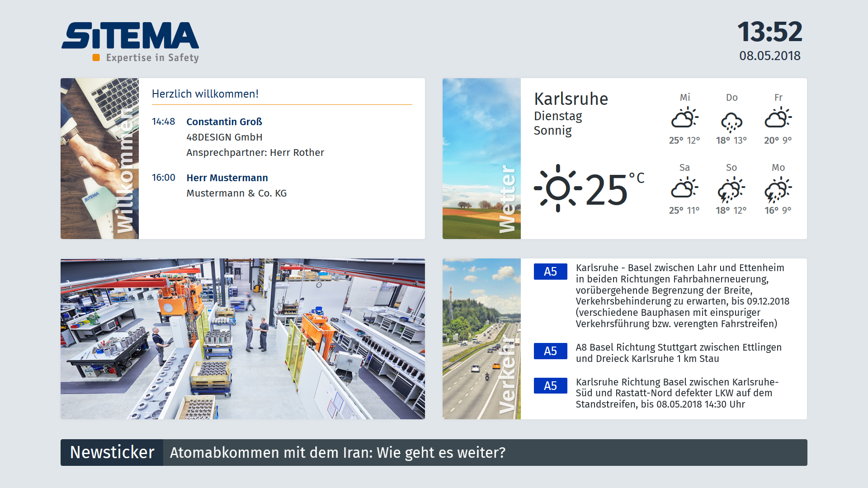868x488 pixels.
Task: Click the second A5 highway badge
Action: point(550,351)
